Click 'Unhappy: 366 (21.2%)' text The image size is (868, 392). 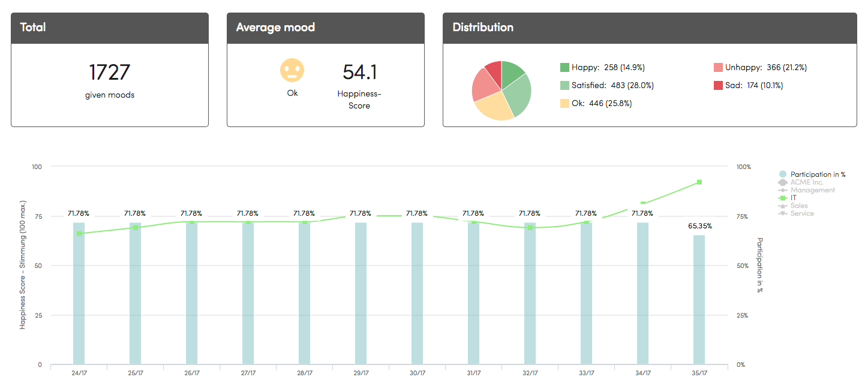pyautogui.click(x=766, y=67)
